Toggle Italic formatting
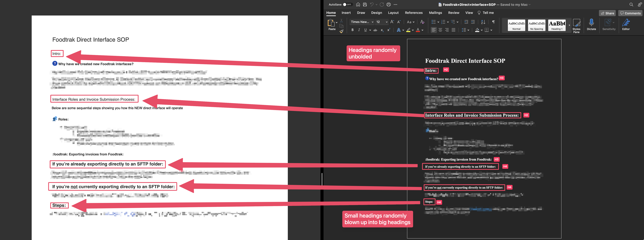 [x=359, y=30]
